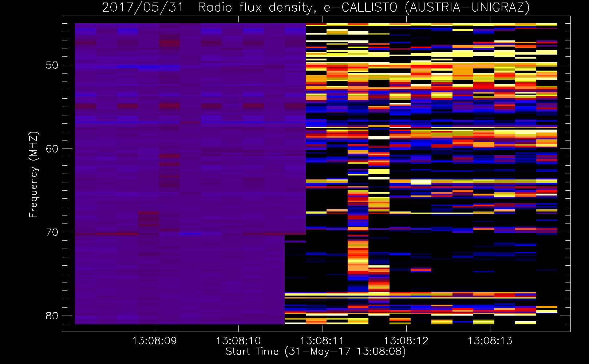Click the 13:08:10 time tick label

[238, 341]
